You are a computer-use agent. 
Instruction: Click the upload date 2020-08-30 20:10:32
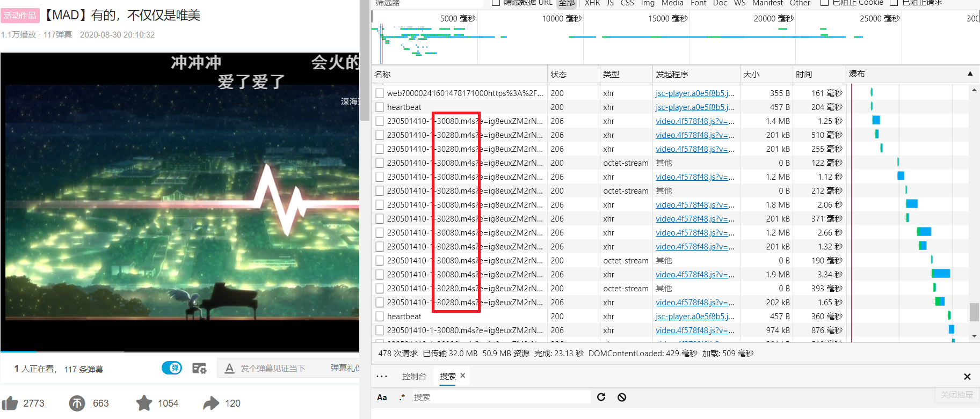pos(117,34)
